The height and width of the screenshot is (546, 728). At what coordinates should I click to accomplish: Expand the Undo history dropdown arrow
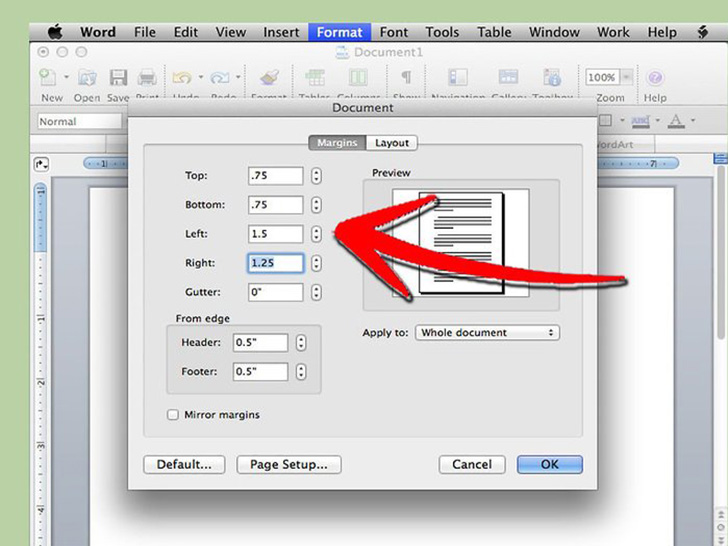pos(201,77)
